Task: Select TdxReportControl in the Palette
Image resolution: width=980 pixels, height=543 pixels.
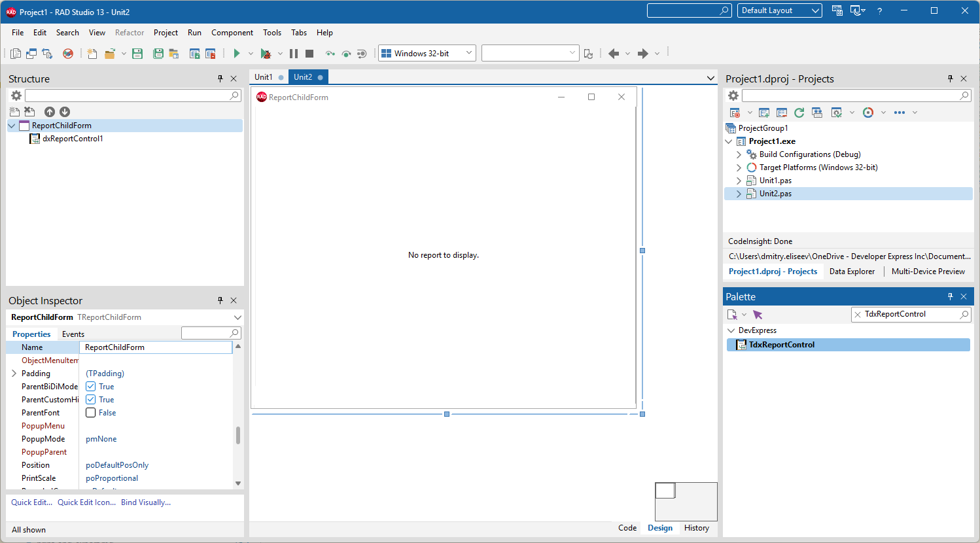Action: point(848,345)
